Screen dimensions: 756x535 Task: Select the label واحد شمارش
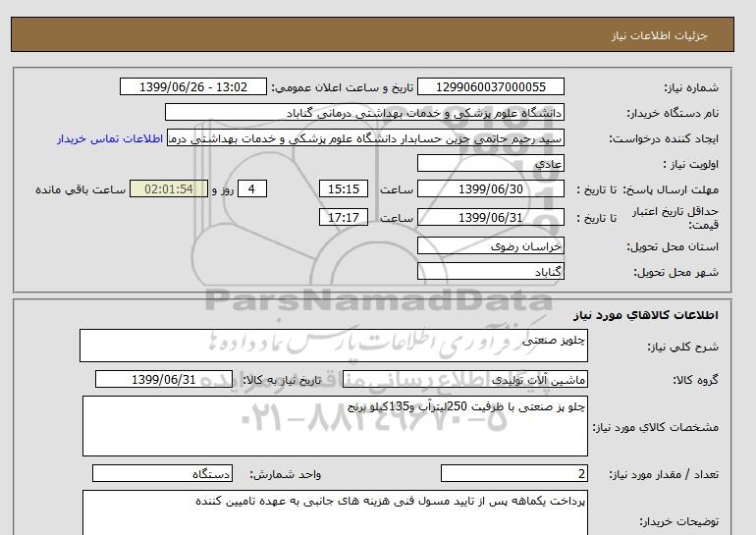285,474
